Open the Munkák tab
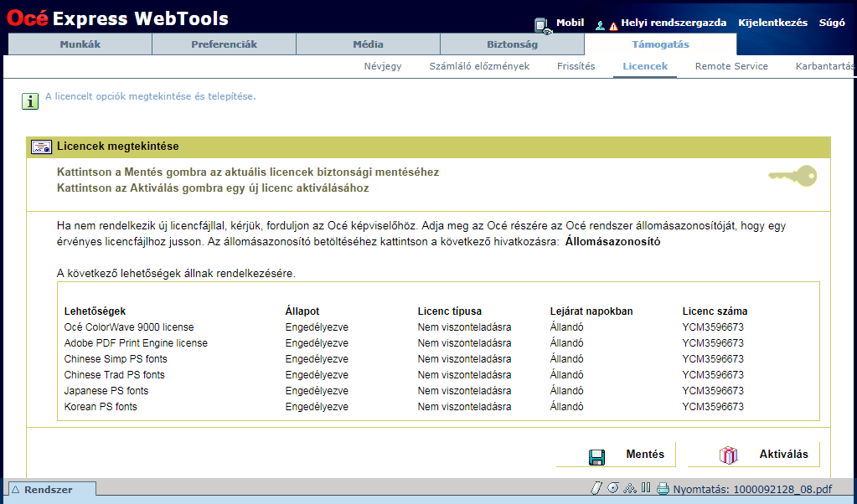The image size is (857, 504). click(80, 44)
